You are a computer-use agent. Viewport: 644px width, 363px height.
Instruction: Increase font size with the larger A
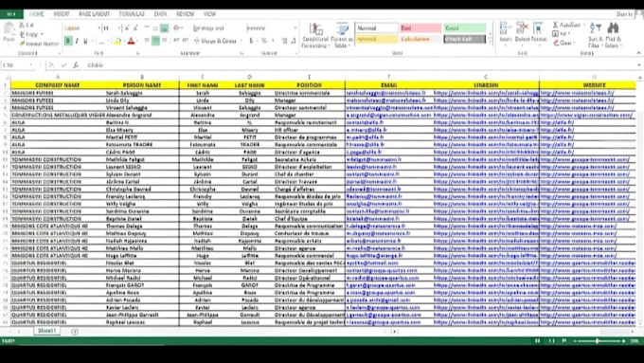(127, 27)
